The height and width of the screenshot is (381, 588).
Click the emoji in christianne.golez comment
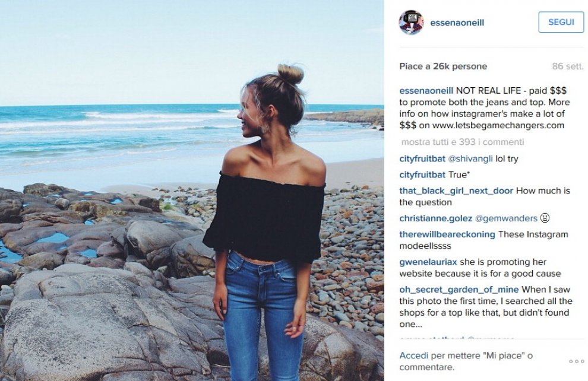[x=545, y=218]
